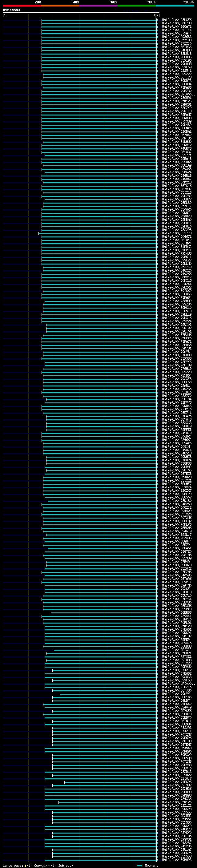Click the AV544554 query name
The image size is (197, 868).
point(11,10)
